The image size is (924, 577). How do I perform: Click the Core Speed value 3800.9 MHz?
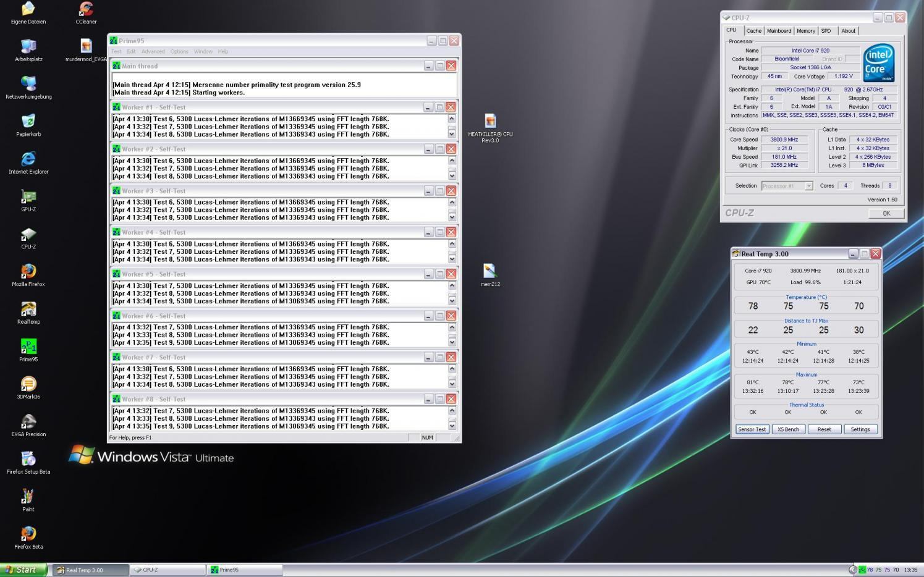coord(784,140)
